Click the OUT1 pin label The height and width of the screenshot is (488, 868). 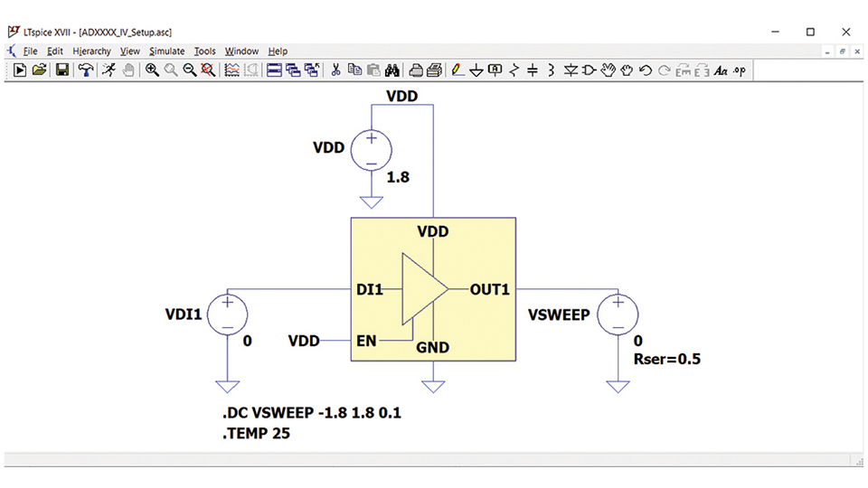pyautogui.click(x=489, y=289)
